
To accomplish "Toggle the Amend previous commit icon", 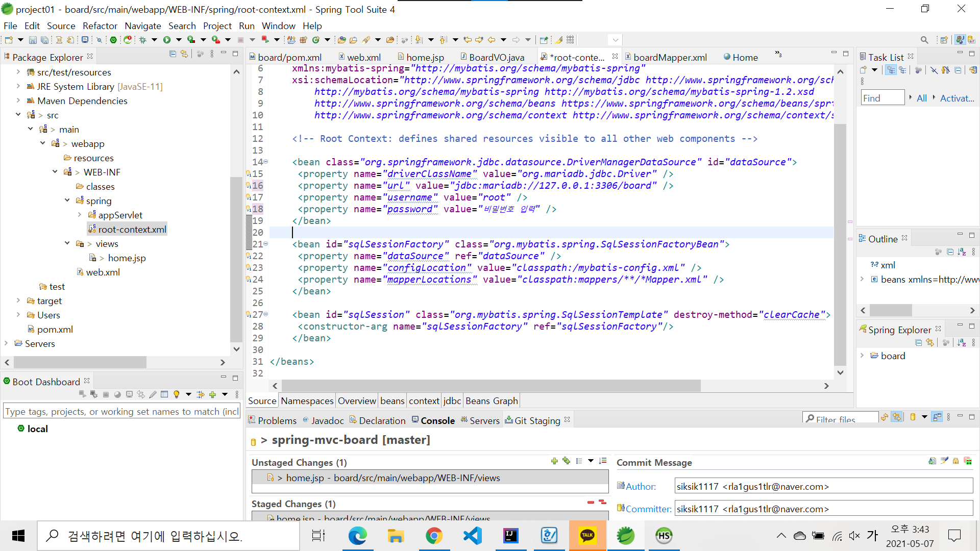I will click(932, 461).
